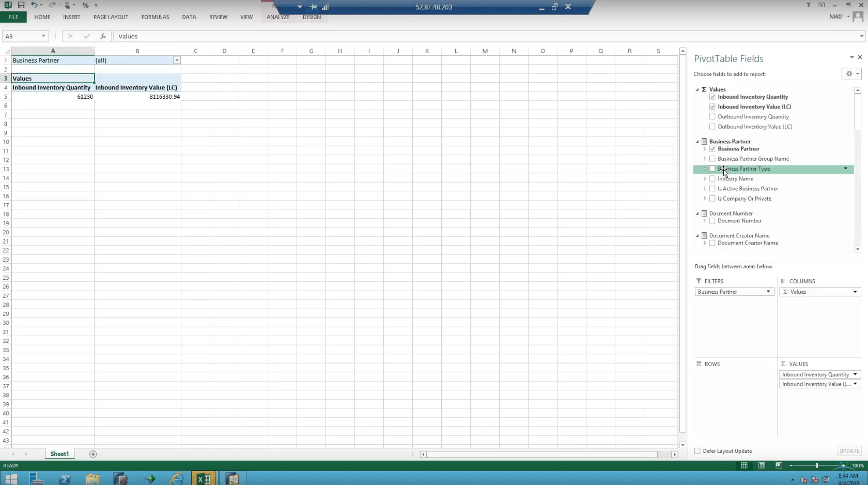Click the Redo icon
The image size is (868, 485).
(x=51, y=5)
